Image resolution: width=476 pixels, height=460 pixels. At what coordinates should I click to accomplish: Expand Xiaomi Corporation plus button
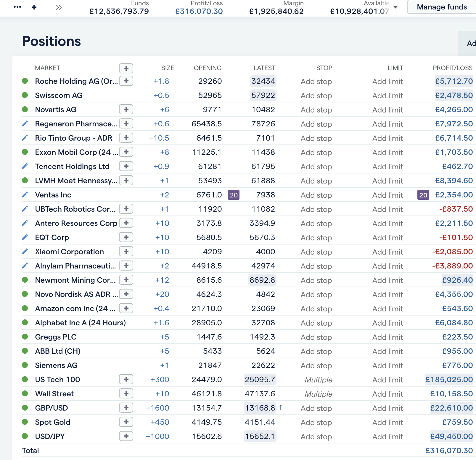coord(126,251)
